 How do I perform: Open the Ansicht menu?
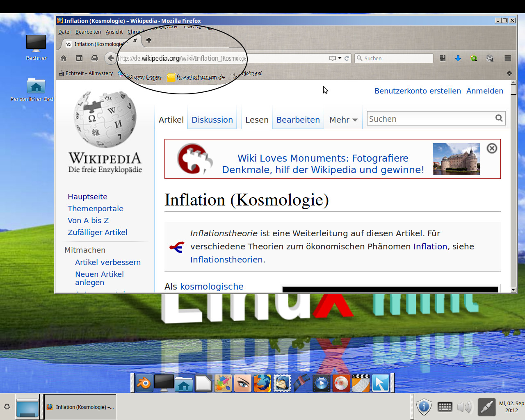(x=114, y=32)
